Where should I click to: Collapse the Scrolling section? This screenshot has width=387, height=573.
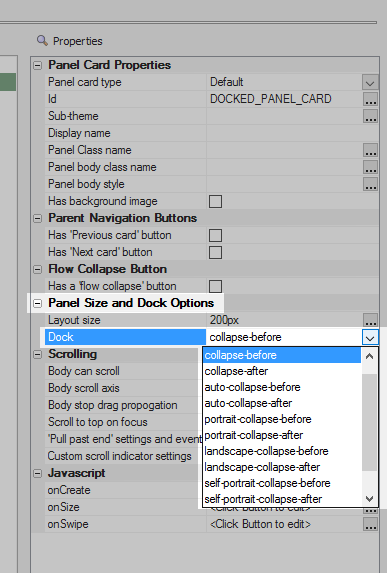[x=37, y=354]
